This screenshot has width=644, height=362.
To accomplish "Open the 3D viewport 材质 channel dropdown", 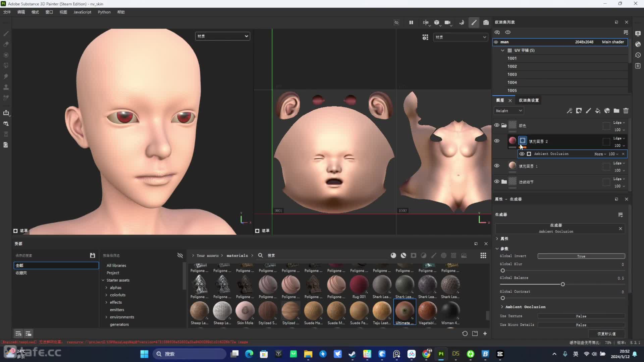I will [x=223, y=36].
